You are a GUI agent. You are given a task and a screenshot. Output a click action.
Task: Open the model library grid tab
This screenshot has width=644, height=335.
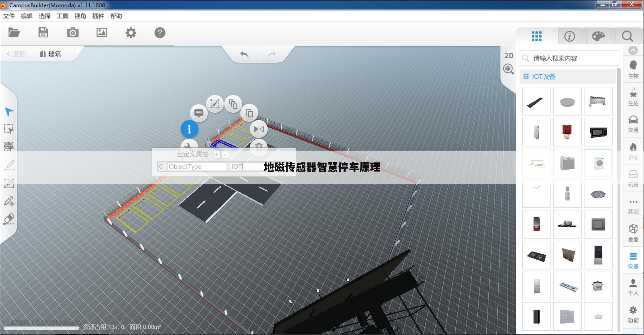(537, 36)
